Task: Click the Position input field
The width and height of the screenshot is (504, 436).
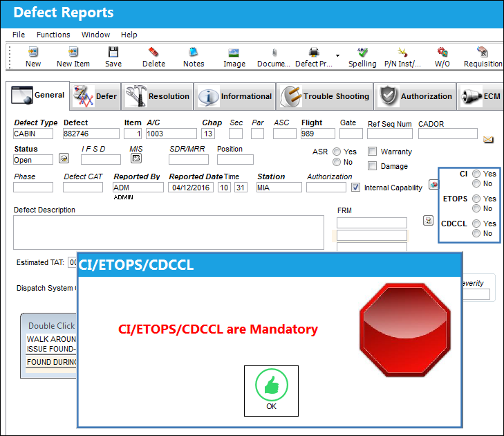Action: pyautogui.click(x=235, y=160)
